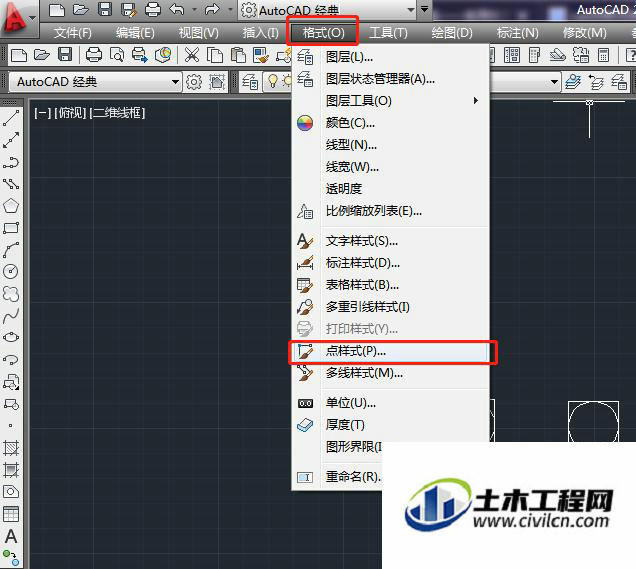This screenshot has width=636, height=569.
Task: Choose 单位(U)... menu item
Action: [x=390, y=403]
